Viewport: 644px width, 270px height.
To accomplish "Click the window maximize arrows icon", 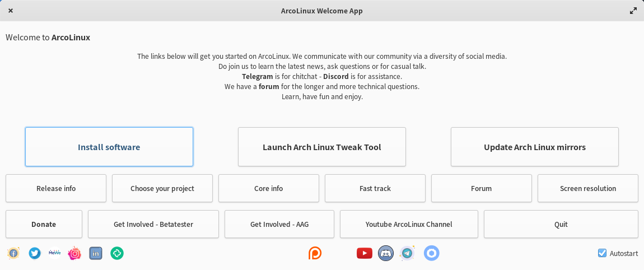I will [633, 11].
